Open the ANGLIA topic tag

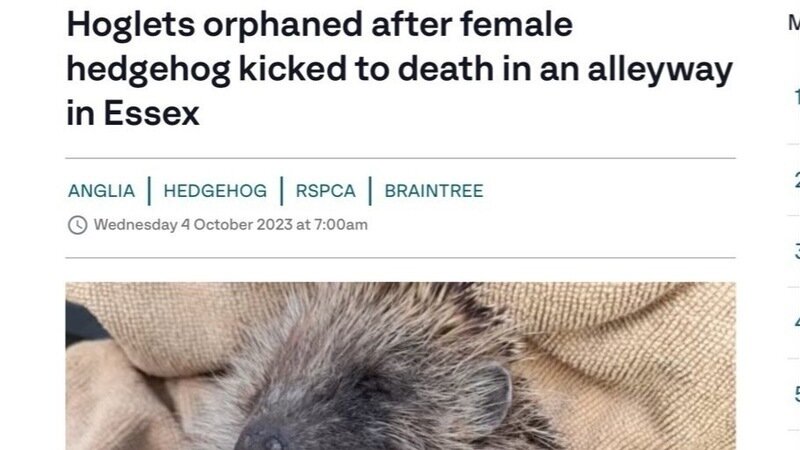pos(102,191)
